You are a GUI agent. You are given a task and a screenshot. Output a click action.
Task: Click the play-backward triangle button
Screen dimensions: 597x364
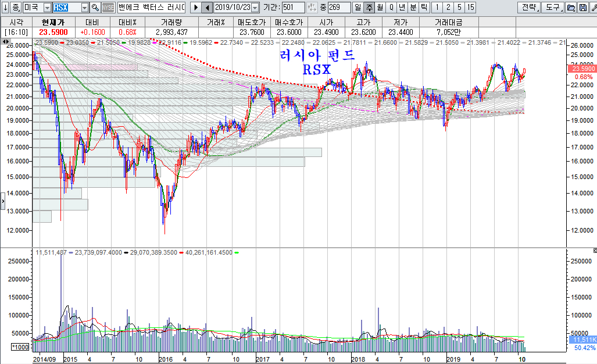[207, 7]
